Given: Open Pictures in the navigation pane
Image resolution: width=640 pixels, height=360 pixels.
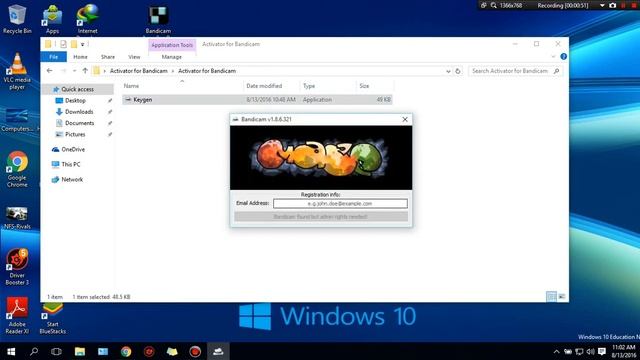Looking at the screenshot, I should click(x=75, y=134).
